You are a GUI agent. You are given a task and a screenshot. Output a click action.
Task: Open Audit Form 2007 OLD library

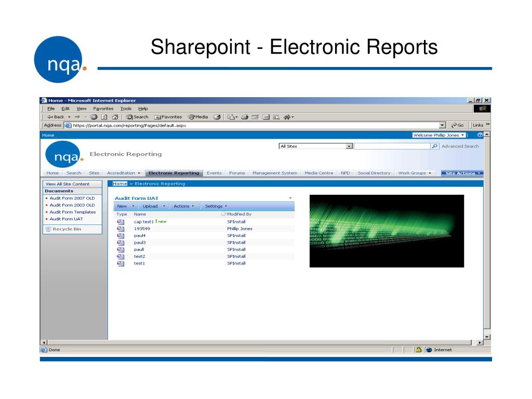point(72,198)
